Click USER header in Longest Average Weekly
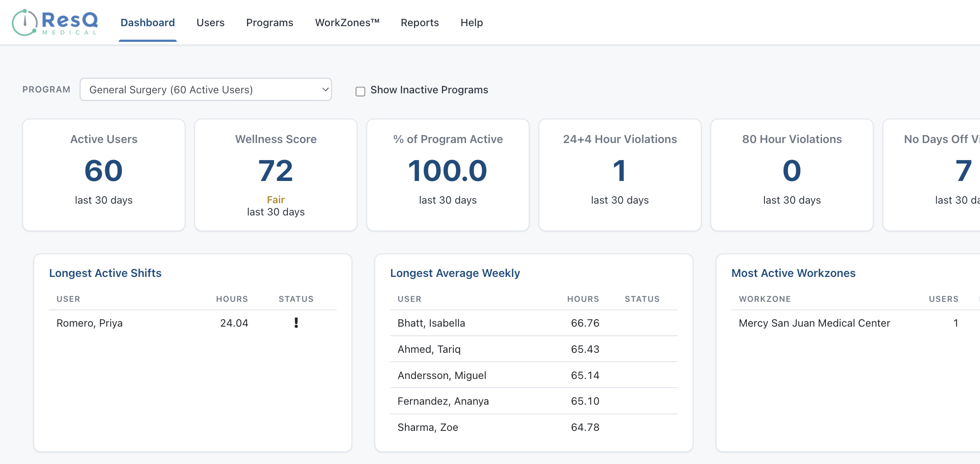Viewport: 980px width, 464px height. point(409,299)
